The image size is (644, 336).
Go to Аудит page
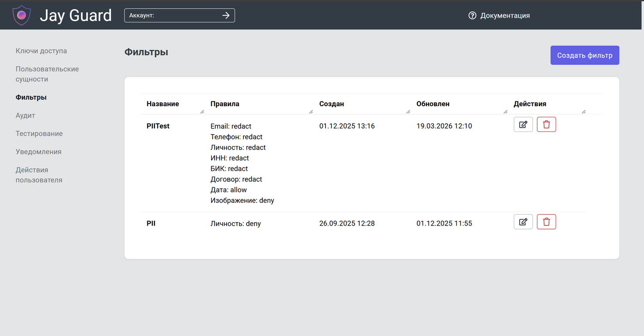25,116
